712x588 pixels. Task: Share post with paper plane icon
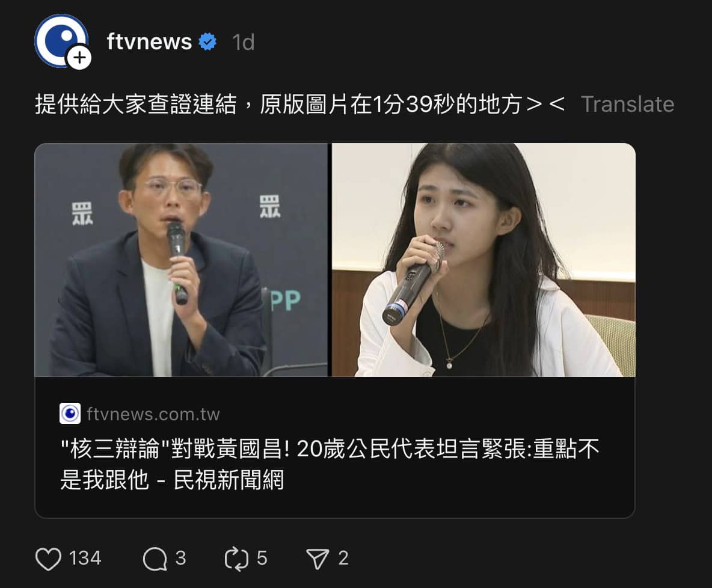point(318,559)
